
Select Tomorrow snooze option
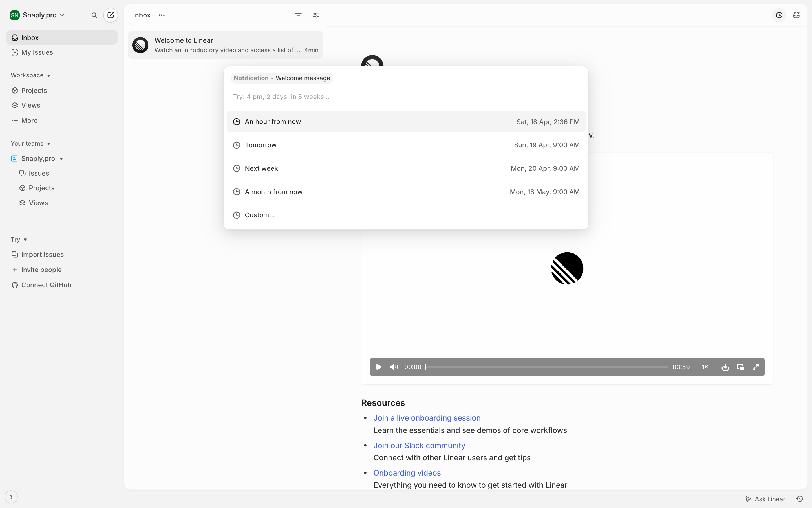[406, 145]
